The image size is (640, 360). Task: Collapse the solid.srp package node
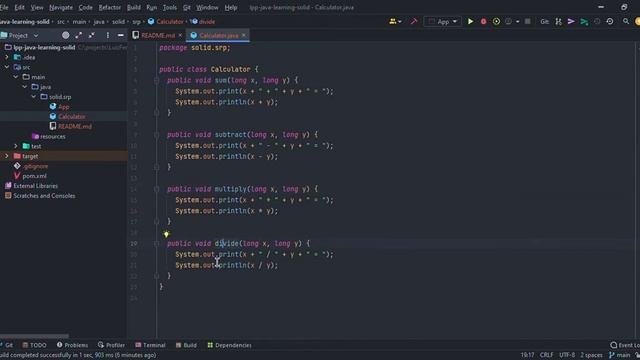point(34,97)
